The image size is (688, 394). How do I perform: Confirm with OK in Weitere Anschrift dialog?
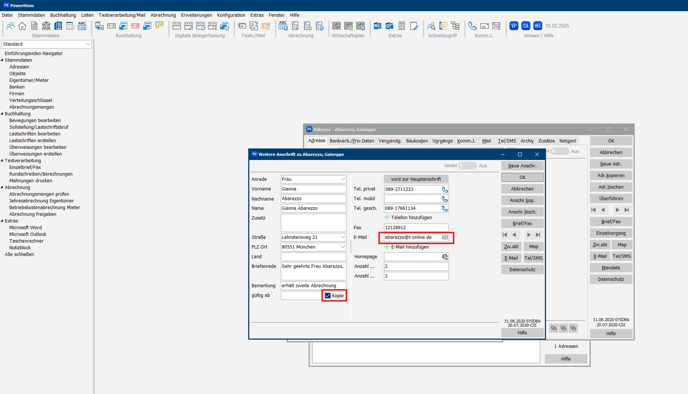[522, 177]
